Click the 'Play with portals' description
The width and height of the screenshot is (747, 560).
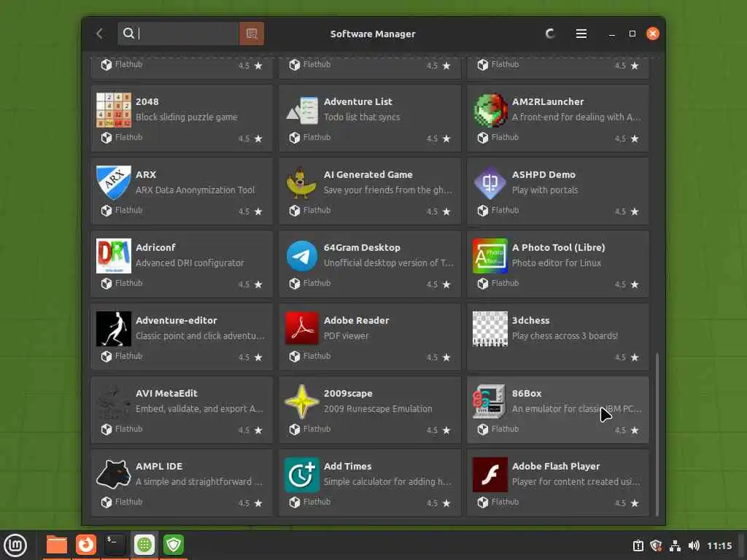coord(545,190)
